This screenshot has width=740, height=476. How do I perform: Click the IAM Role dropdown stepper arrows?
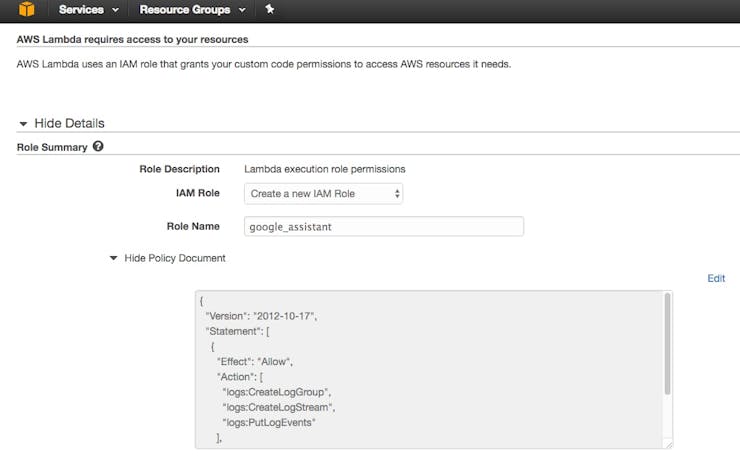tap(397, 193)
